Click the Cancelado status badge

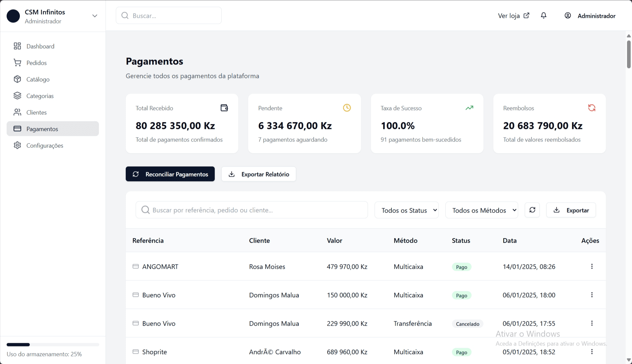pyautogui.click(x=468, y=324)
